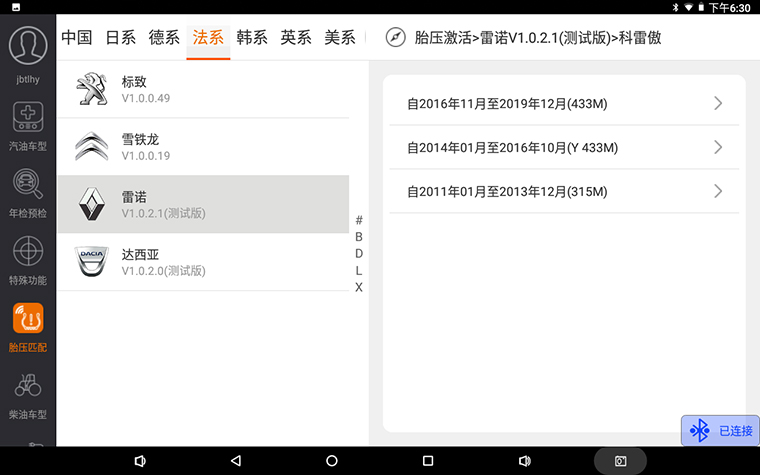760x475 pixels.
Task: Click version text V1.0.0.49
Action: click(146, 98)
